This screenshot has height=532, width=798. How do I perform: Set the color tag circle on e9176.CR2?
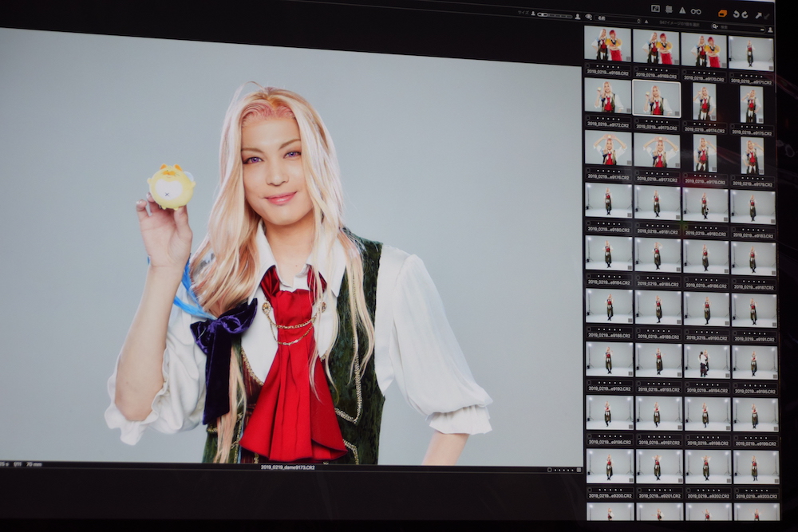click(588, 171)
